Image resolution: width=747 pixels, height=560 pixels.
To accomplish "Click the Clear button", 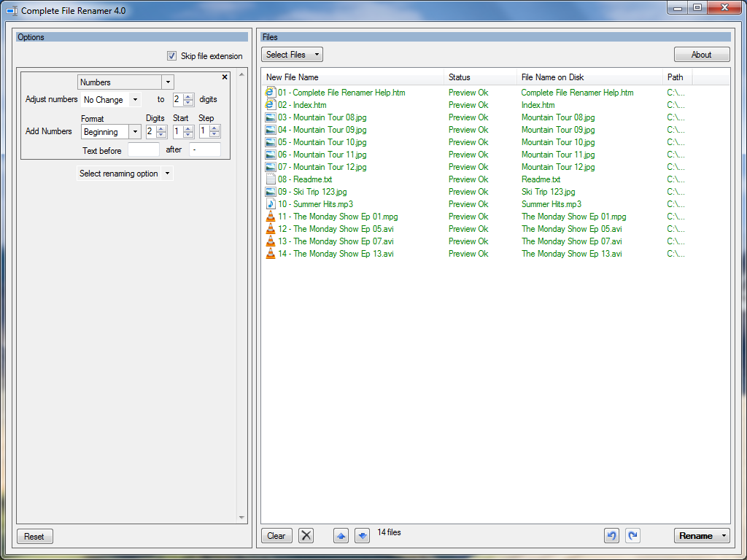I will 276,536.
